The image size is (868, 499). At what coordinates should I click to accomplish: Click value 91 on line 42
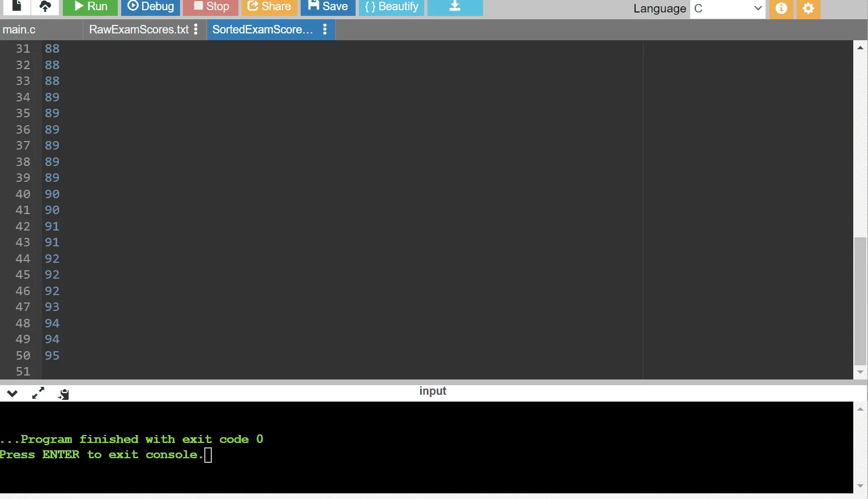click(x=52, y=227)
